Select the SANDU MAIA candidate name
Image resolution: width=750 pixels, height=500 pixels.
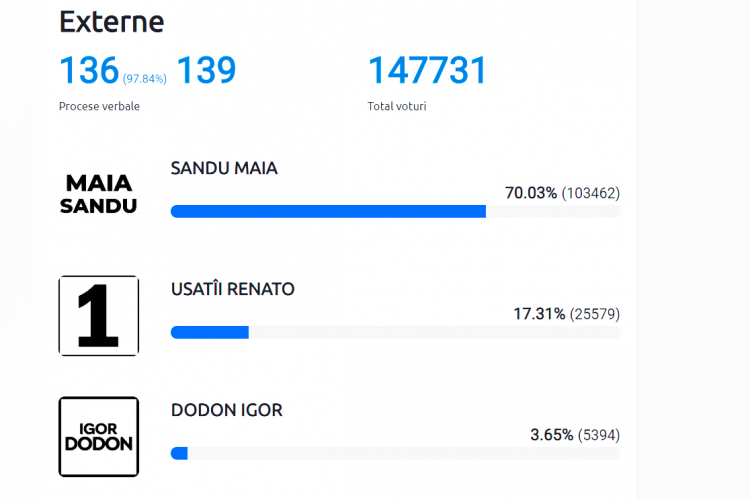[x=224, y=168]
